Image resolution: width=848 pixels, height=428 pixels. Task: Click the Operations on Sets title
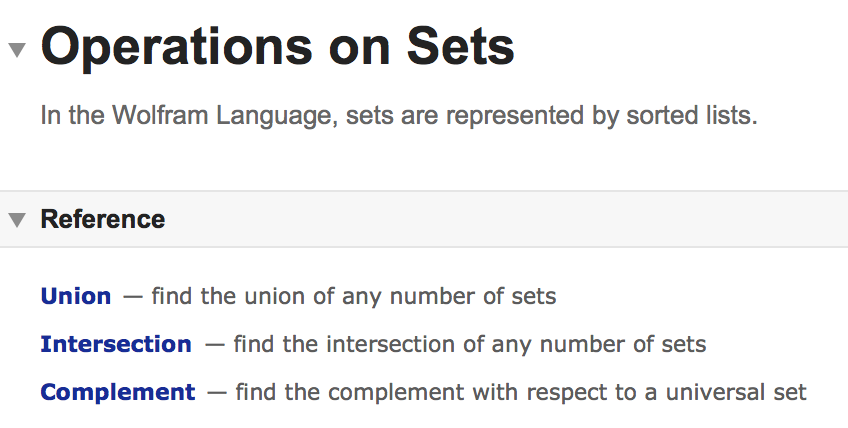(277, 49)
